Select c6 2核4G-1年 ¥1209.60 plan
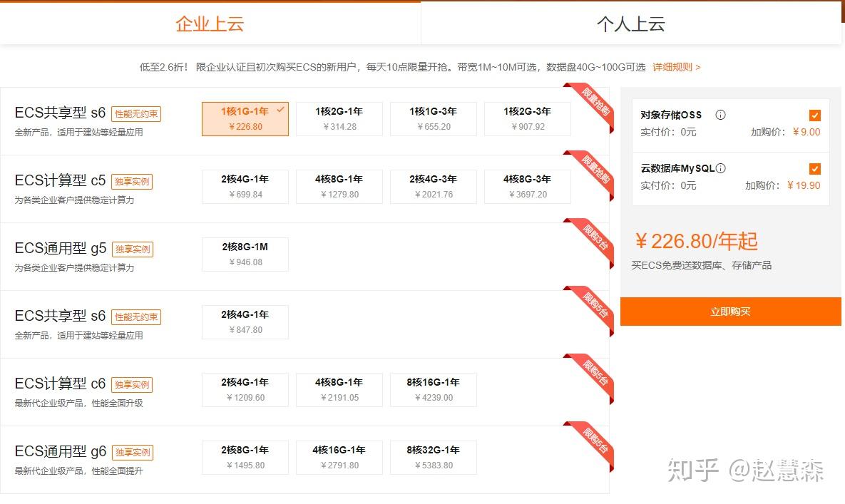This screenshot has width=845, height=504. click(245, 390)
